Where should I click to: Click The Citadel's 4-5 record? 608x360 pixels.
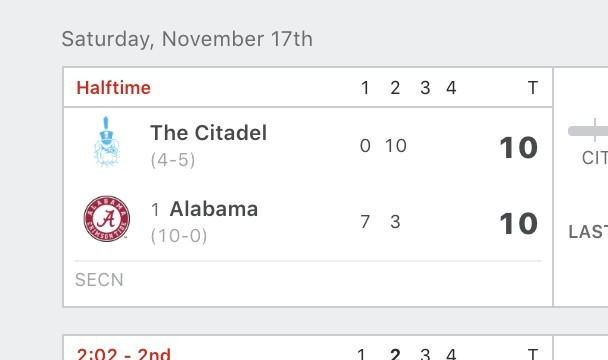173,159
